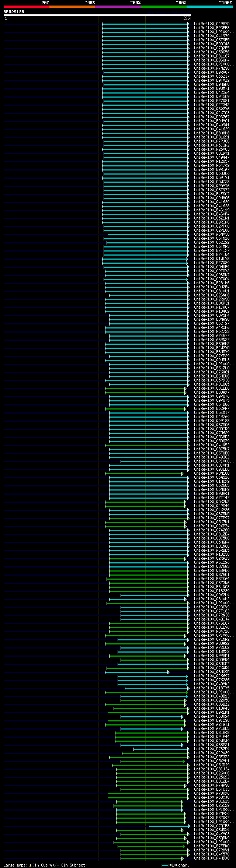236x868 pixels.
Task: Click hit label UniRef100_A8N1C8
Action: click(x=212, y=473)
